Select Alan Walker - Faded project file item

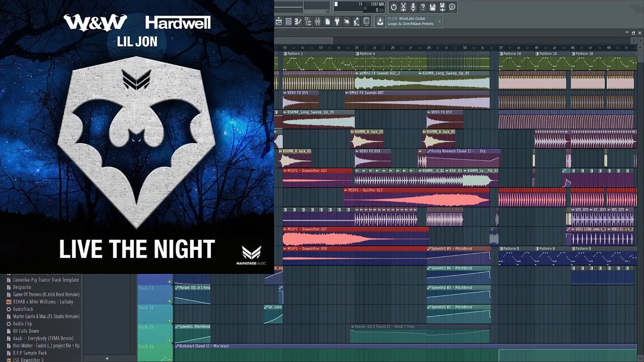pos(46,346)
